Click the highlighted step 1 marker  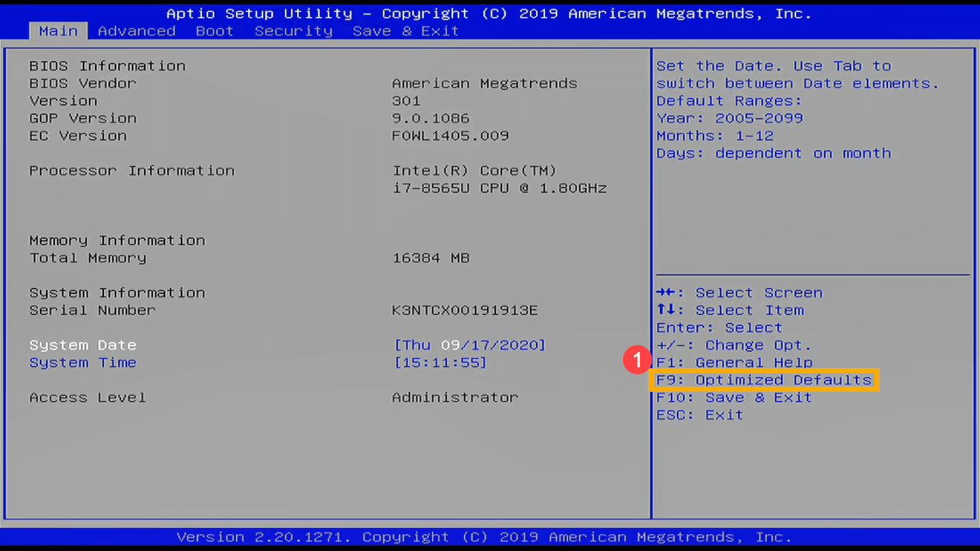(636, 360)
